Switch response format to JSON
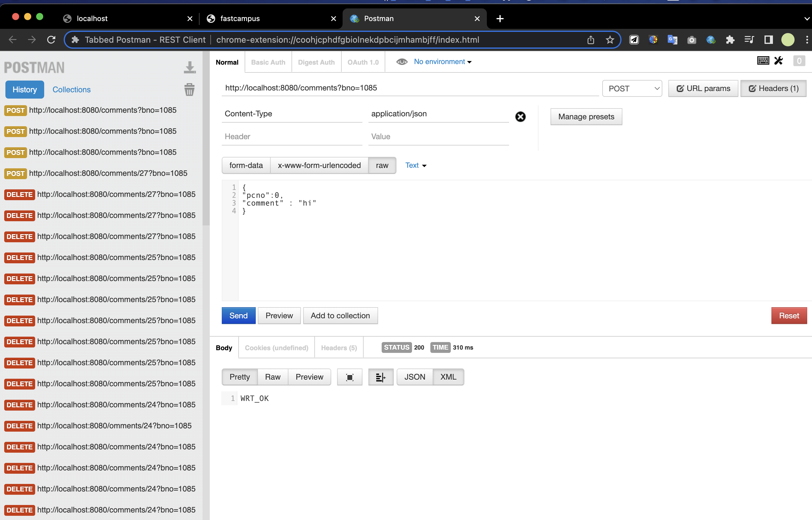Image resolution: width=812 pixels, height=520 pixels. point(414,377)
